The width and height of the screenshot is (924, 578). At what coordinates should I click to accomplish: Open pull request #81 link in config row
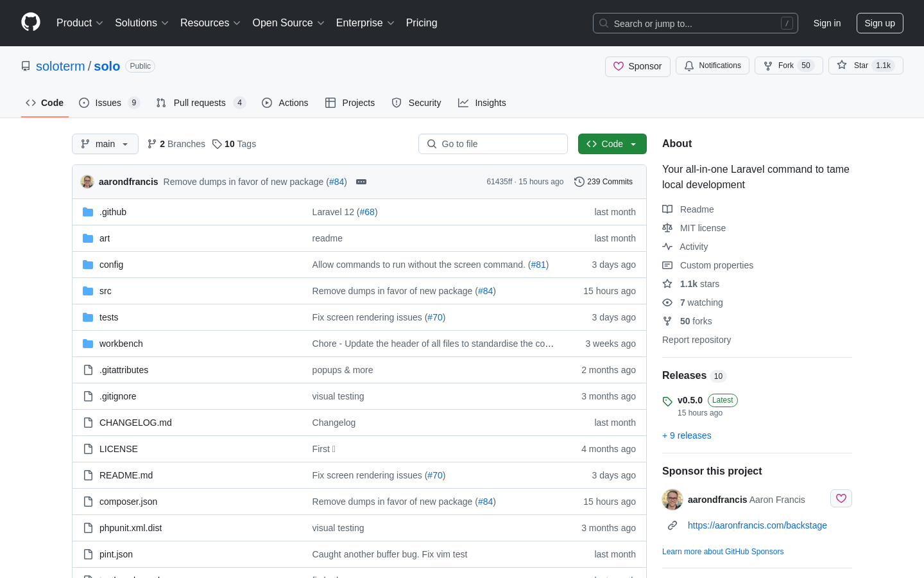click(538, 265)
